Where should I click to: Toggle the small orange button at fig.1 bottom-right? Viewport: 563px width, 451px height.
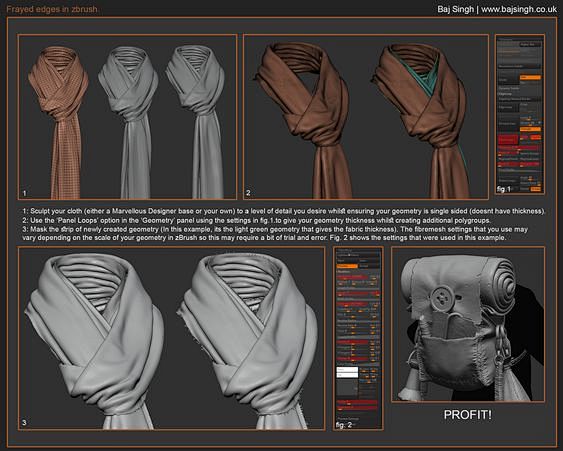click(536, 189)
